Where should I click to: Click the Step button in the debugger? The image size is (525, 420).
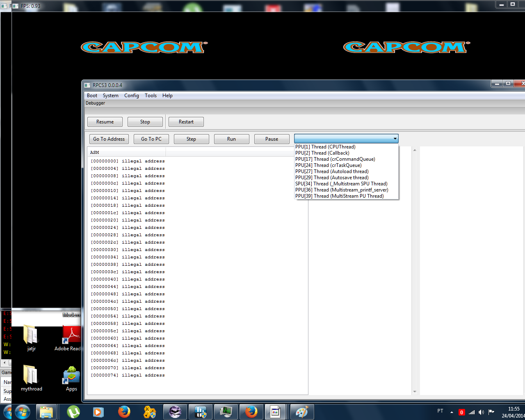pos(191,139)
